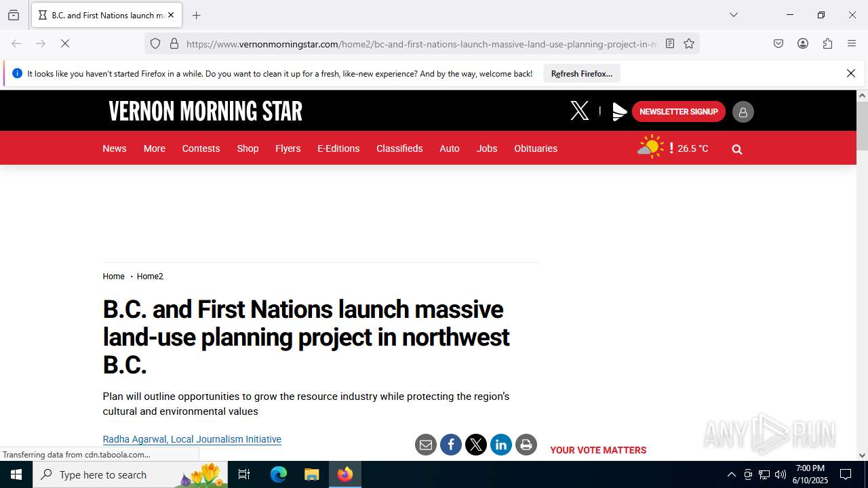868x488 pixels.
Task: Bookmark this page with star icon
Action: [689, 43]
